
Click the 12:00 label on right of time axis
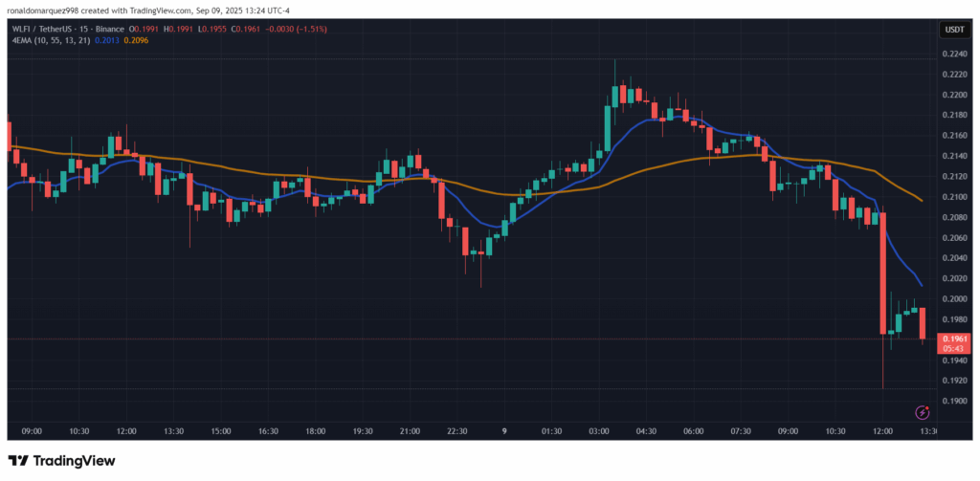coord(881,432)
